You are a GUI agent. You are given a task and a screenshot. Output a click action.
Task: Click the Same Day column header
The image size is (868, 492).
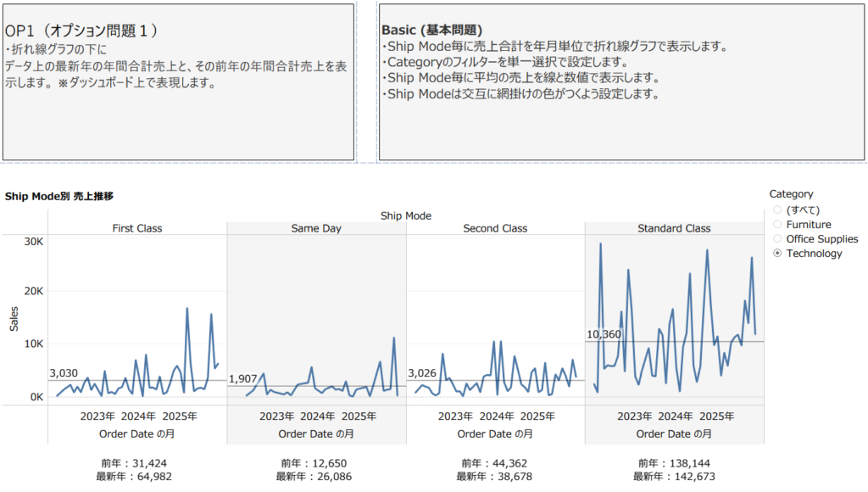[316, 228]
